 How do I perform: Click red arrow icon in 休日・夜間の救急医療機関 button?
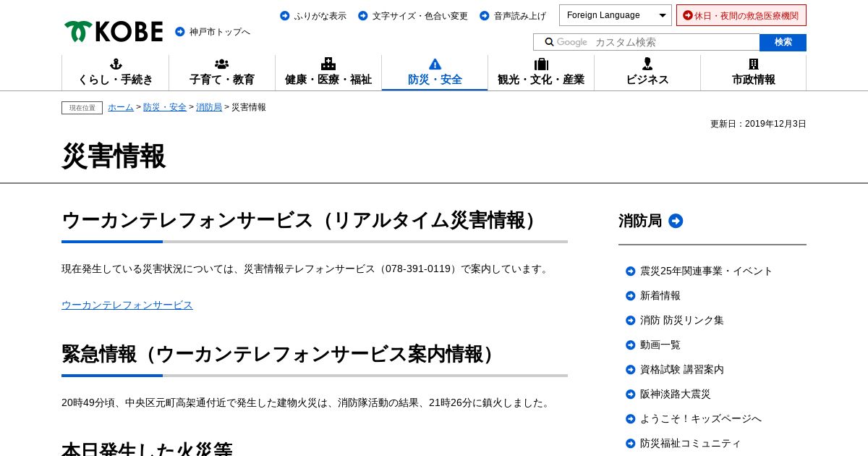pyautogui.click(x=688, y=15)
